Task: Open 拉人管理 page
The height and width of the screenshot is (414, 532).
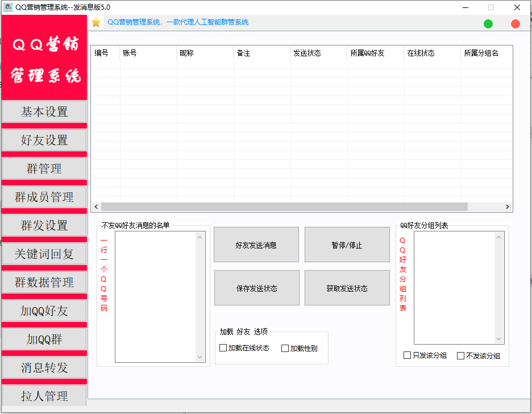Action: [x=44, y=395]
